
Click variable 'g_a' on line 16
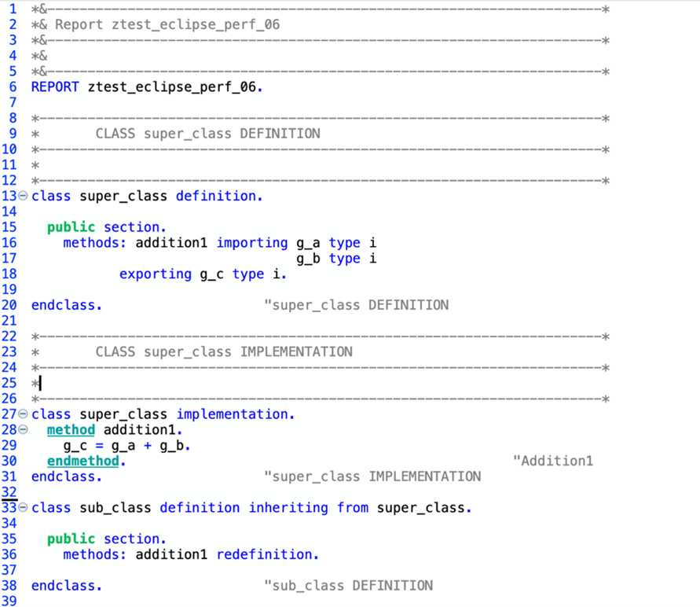[308, 242]
